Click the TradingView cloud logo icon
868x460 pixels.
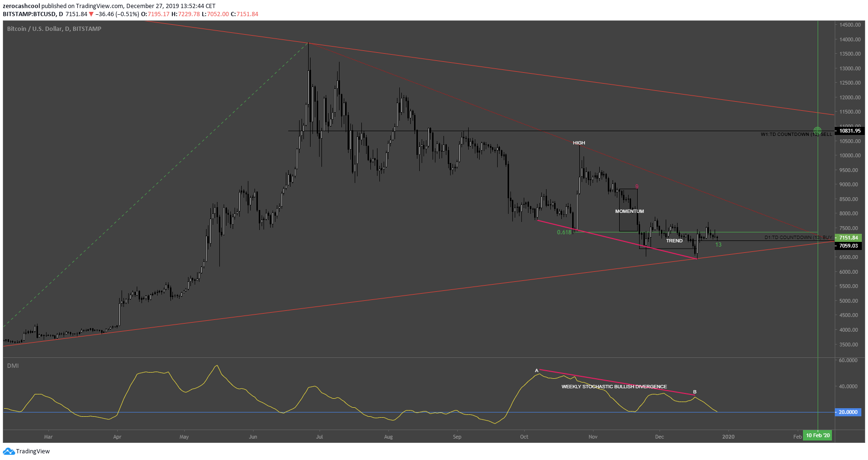coord(9,451)
